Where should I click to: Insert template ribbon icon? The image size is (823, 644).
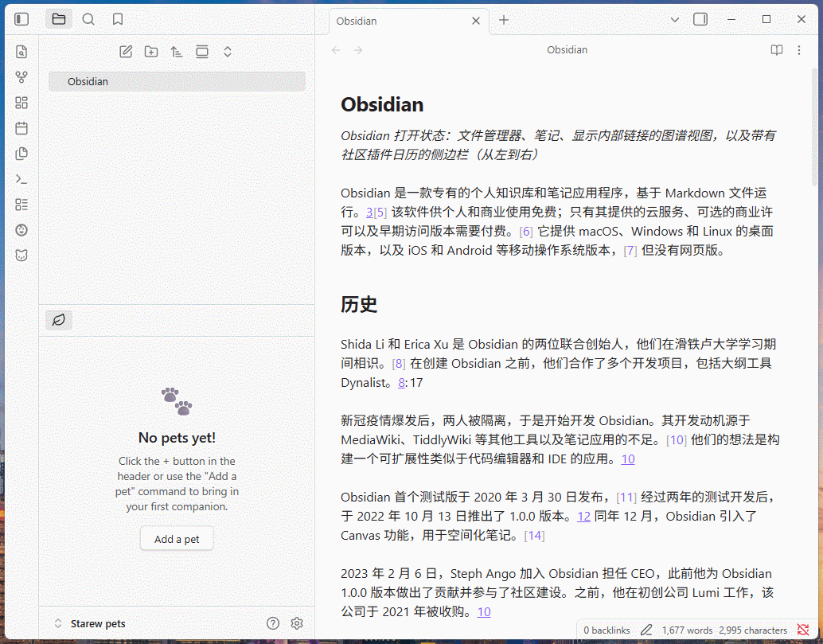(21, 154)
